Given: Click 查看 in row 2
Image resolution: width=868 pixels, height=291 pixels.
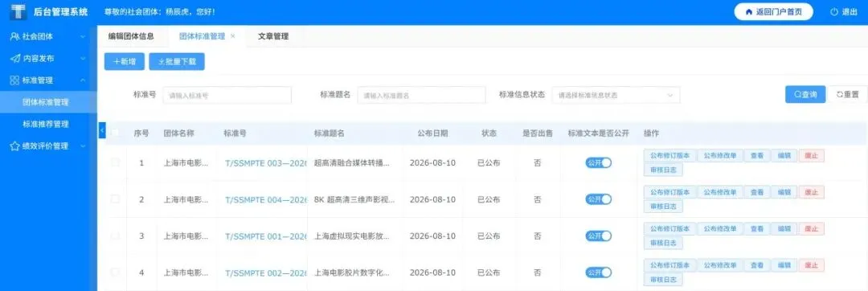Looking at the screenshot, I should pyautogui.click(x=757, y=192).
